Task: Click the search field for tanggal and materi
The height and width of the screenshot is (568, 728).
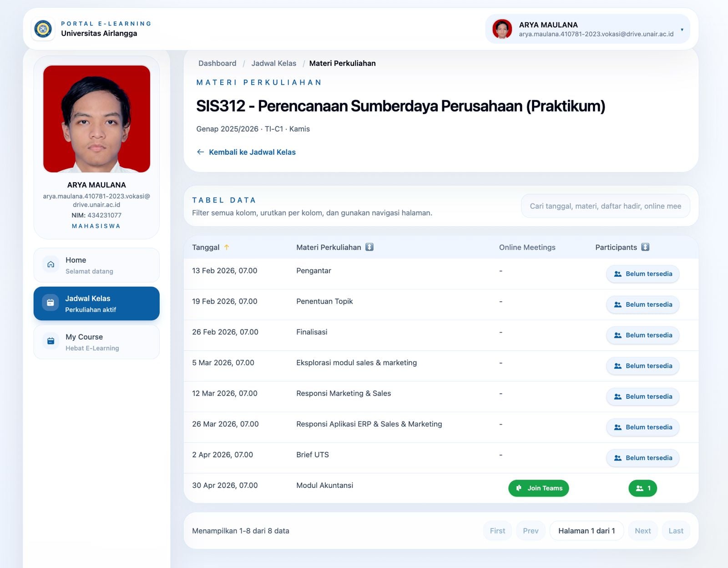Action: point(605,206)
